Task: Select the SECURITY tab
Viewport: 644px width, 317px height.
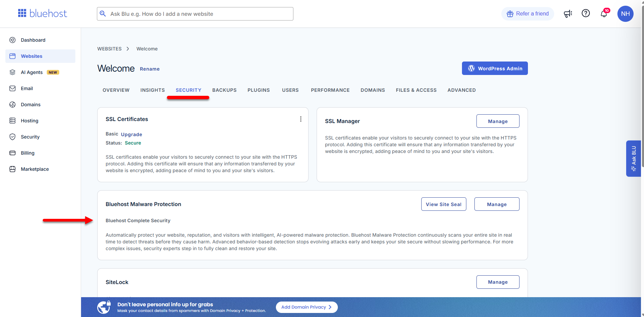Action: pyautogui.click(x=188, y=90)
